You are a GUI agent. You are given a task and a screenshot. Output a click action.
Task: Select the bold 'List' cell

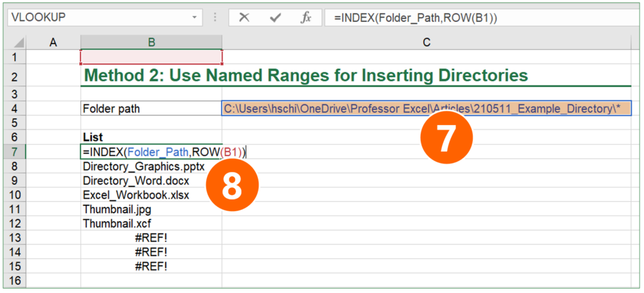click(x=151, y=137)
